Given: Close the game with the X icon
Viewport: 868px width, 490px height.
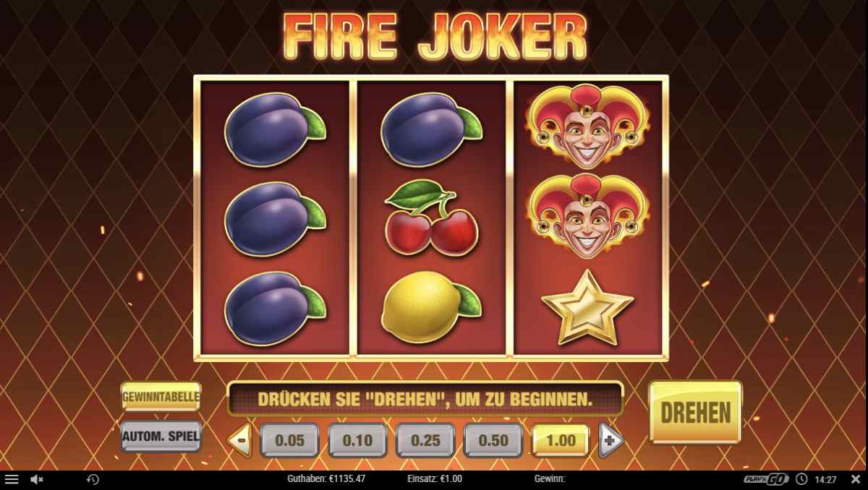Looking at the screenshot, I should (x=855, y=479).
